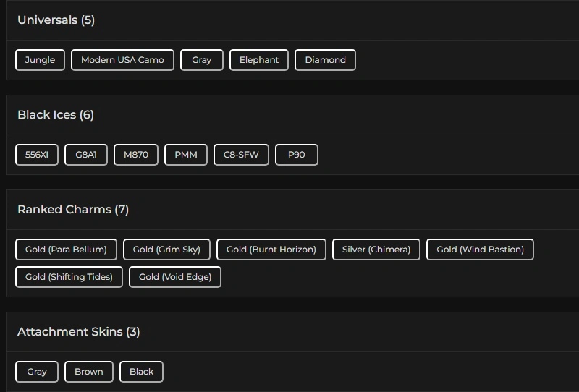Viewport: 579px width, 392px height.
Task: Click the Gold (Void Edge) charm
Action: [175, 277]
